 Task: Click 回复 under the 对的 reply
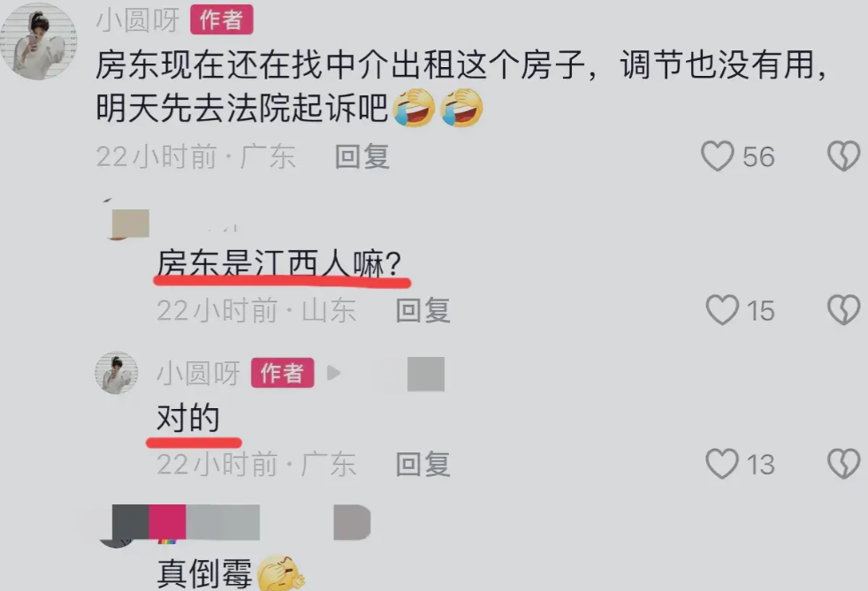coord(423,465)
